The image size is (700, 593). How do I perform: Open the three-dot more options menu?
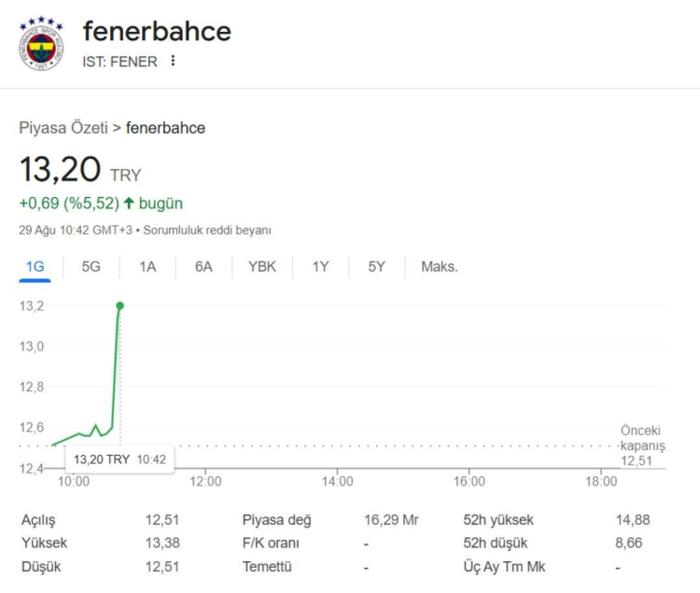click(x=173, y=61)
